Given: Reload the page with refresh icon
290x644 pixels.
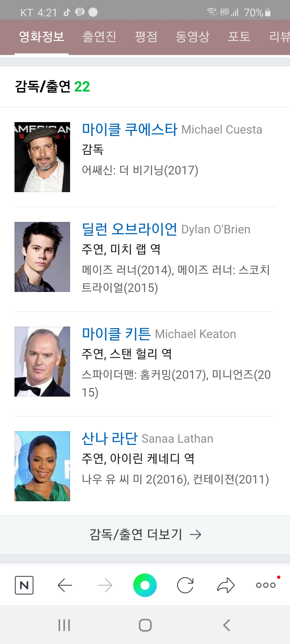Looking at the screenshot, I should [185, 585].
